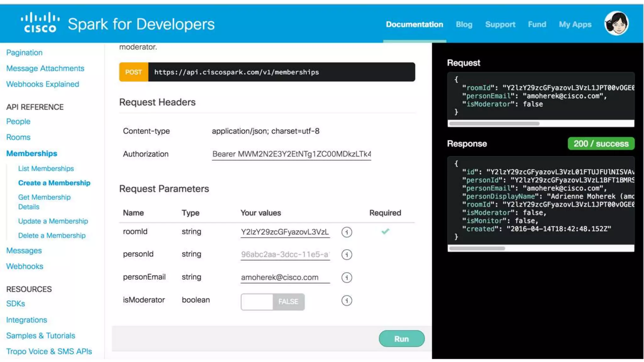Click the Response box horizontal scrollbar
The height and width of the screenshot is (362, 644).
coord(477,248)
